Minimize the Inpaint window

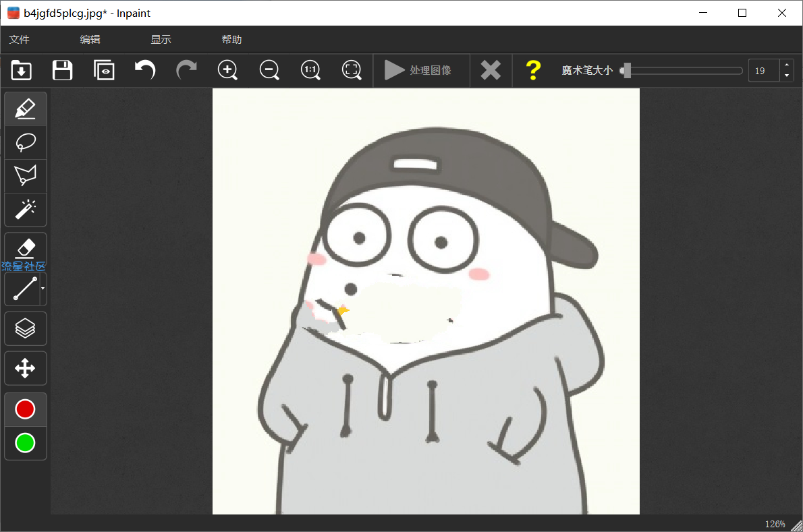[703, 13]
